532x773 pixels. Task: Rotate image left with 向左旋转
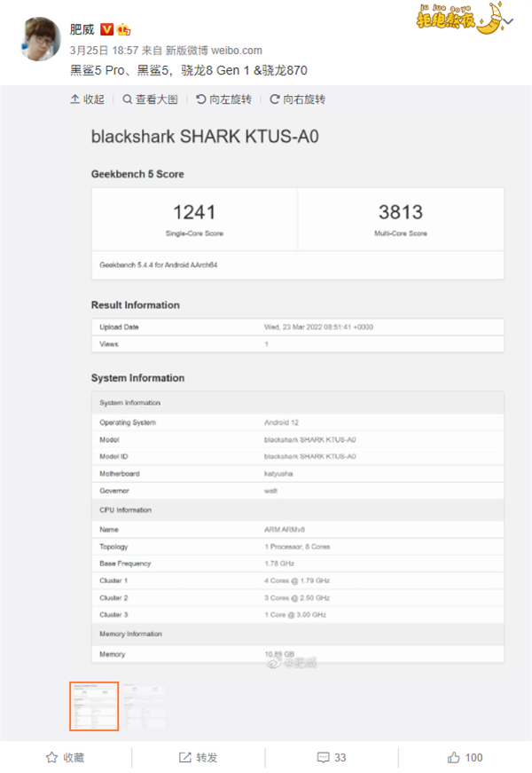223,99
